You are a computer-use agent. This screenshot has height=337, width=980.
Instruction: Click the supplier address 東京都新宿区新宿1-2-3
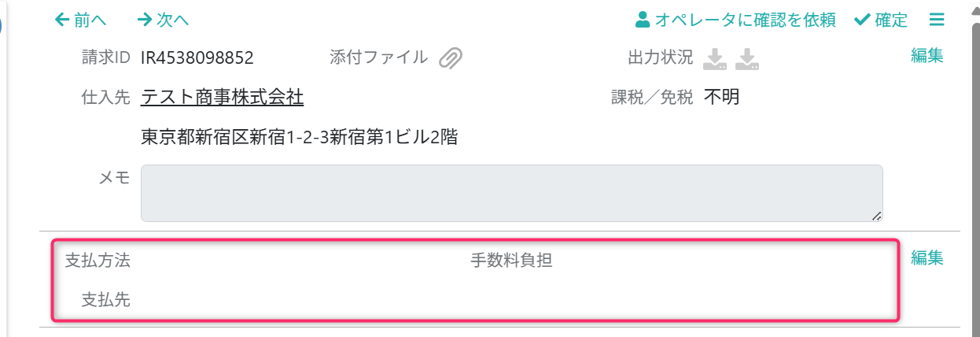pyautogui.click(x=300, y=138)
